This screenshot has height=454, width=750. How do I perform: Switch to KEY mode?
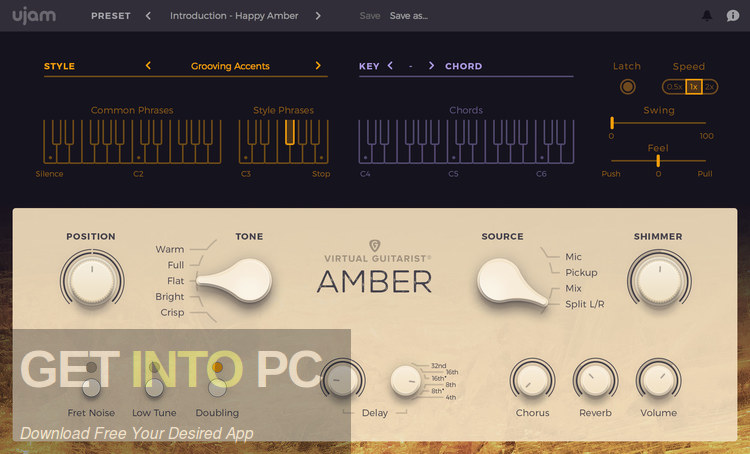point(369,66)
